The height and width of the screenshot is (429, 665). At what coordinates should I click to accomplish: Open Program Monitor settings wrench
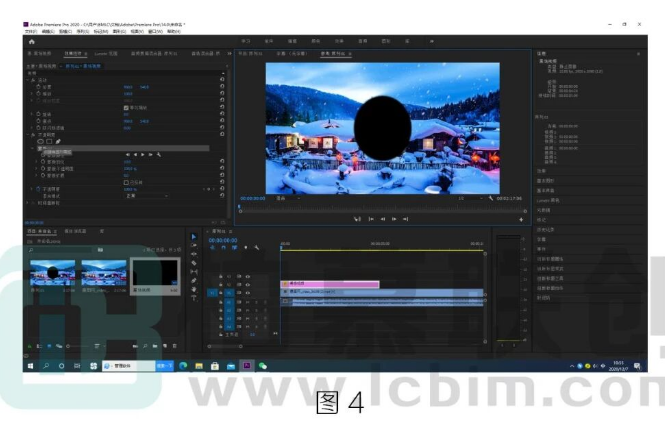click(x=491, y=198)
